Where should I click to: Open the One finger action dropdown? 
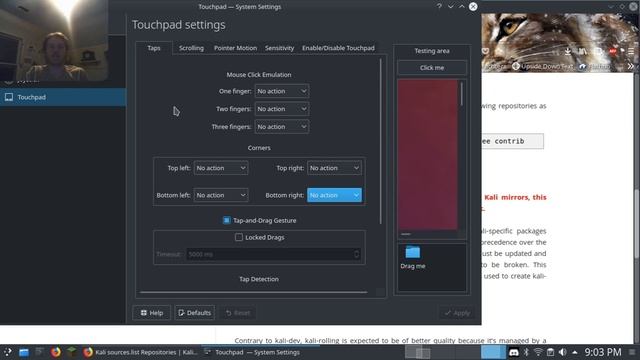[x=282, y=91]
